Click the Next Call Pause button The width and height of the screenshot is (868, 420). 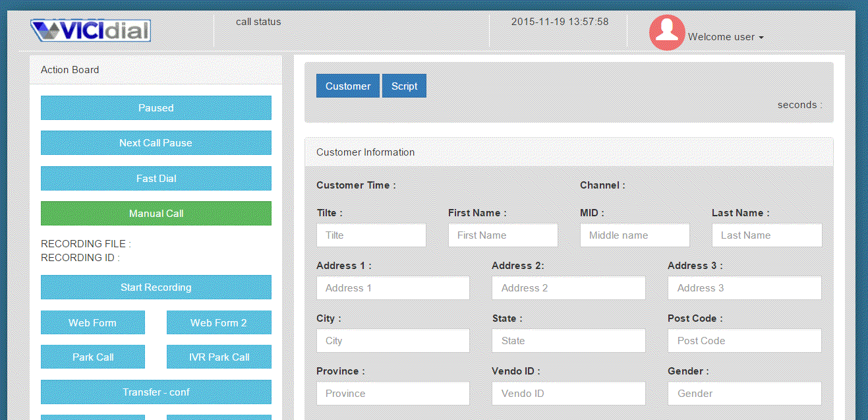tap(156, 143)
